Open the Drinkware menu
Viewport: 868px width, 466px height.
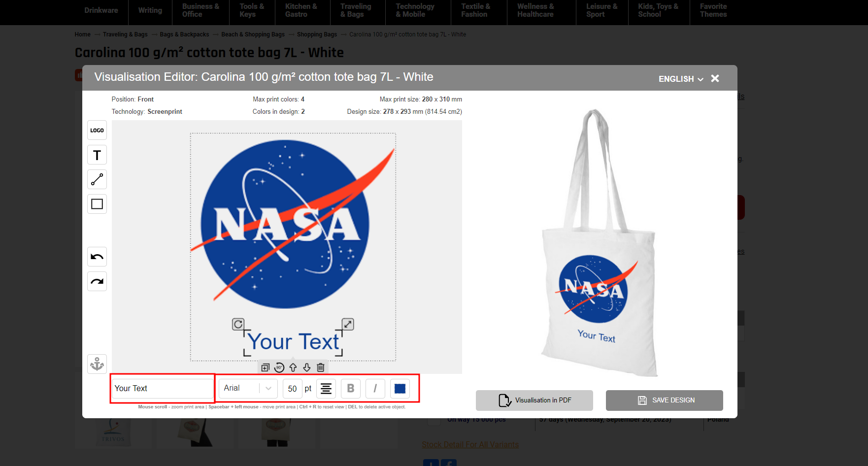pyautogui.click(x=101, y=10)
